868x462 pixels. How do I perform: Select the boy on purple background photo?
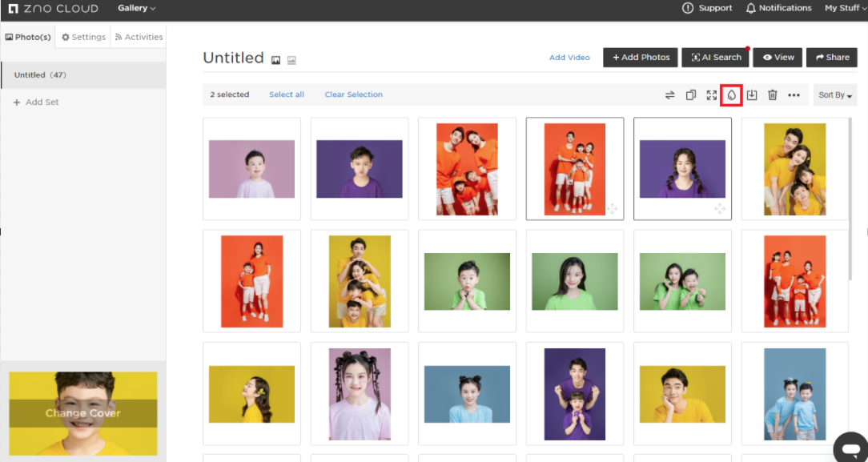[360, 169]
